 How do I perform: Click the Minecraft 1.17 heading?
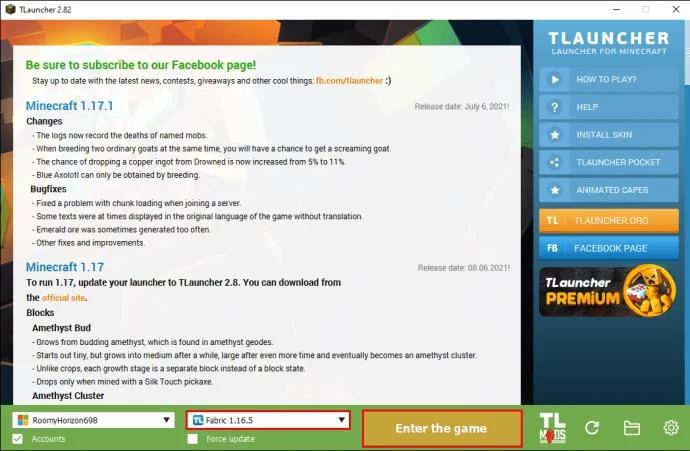point(65,267)
